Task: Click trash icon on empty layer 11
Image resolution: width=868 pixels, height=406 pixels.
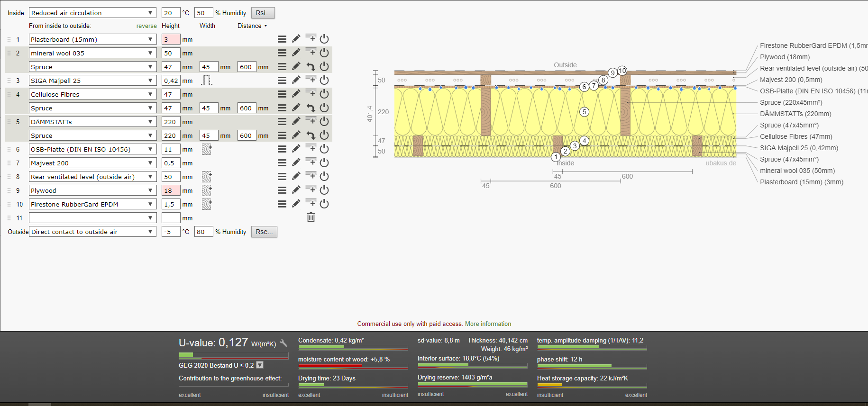Action: coord(311,217)
